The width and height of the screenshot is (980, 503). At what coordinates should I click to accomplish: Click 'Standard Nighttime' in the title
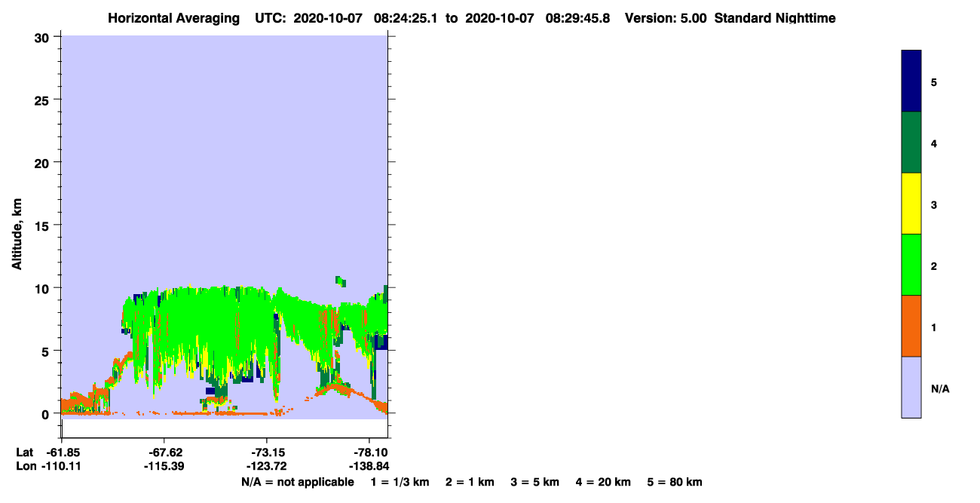pyautogui.click(x=775, y=18)
